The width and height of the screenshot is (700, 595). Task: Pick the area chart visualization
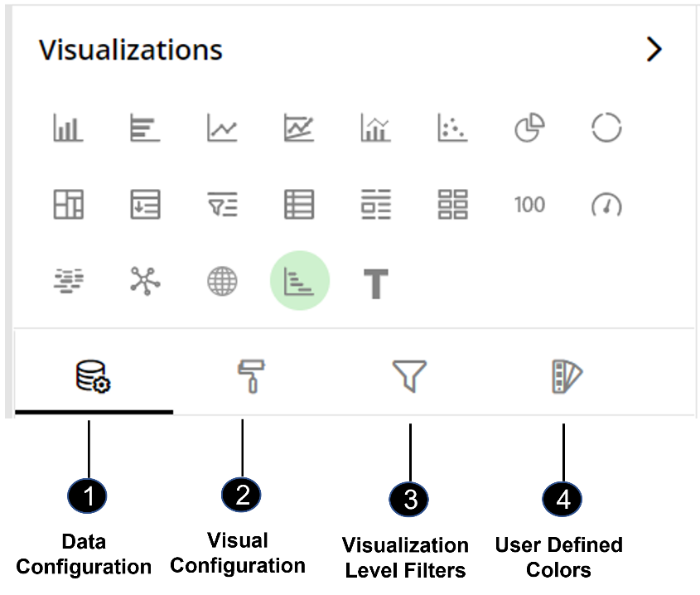click(299, 128)
